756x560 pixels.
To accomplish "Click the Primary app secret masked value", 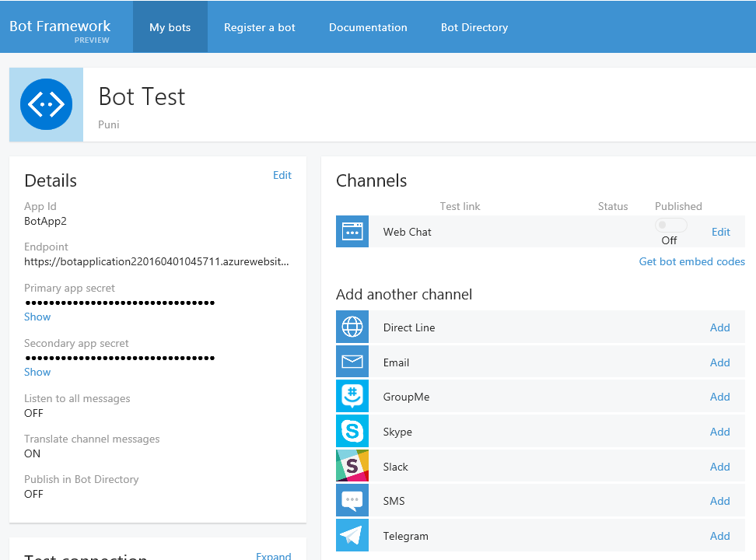I will coord(120,303).
